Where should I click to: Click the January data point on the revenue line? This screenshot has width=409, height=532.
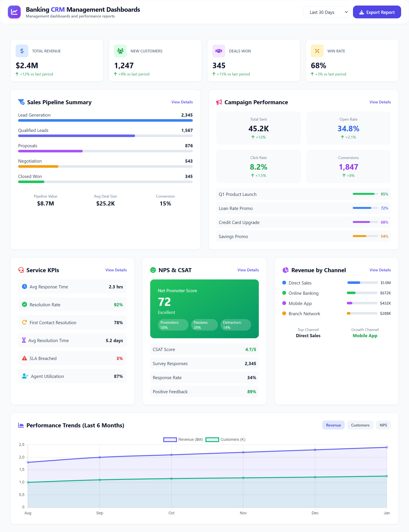pos(387,447)
